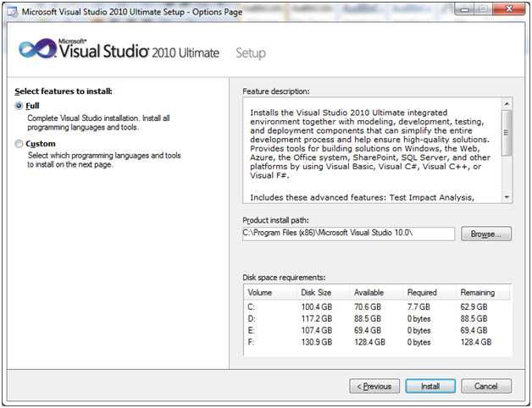Select the Full installation radio button
The height and width of the screenshot is (408, 532).
(x=19, y=106)
